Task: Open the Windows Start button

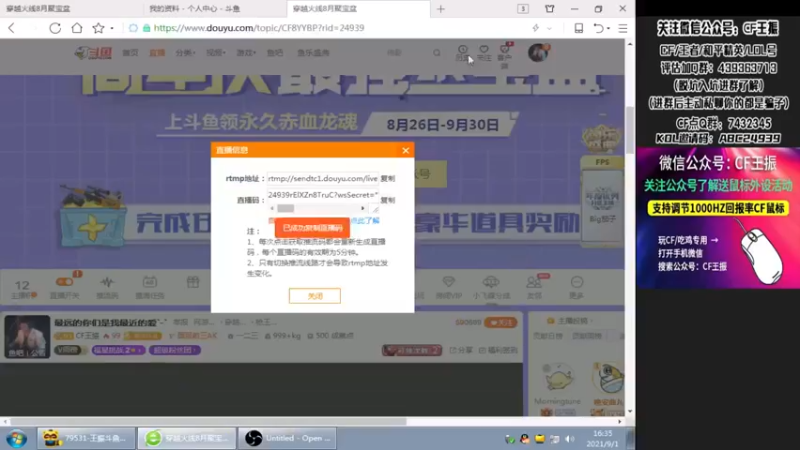Action: point(16,438)
